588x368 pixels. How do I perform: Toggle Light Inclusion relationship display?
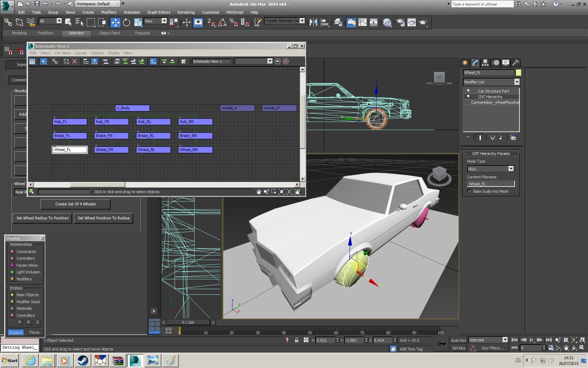[12, 272]
